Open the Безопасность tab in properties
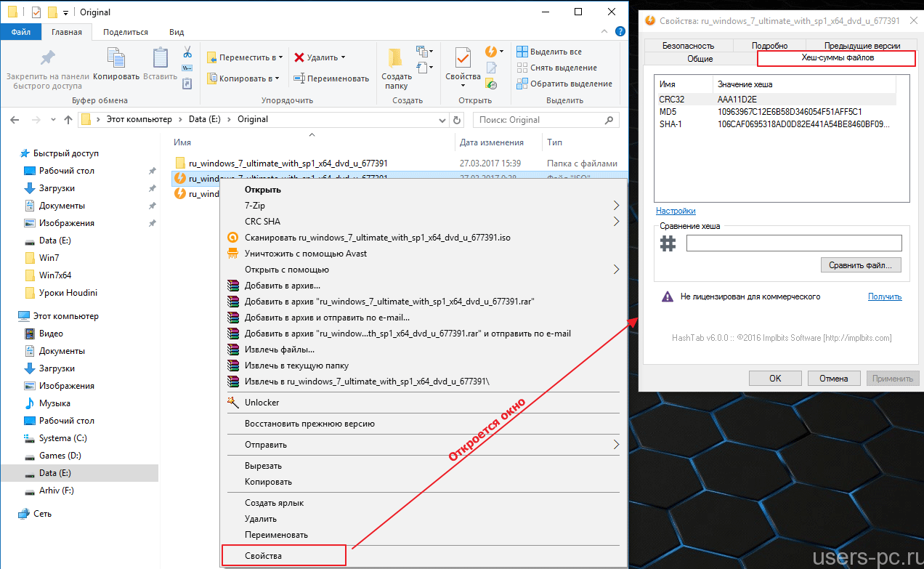This screenshot has width=924, height=569. point(688,46)
